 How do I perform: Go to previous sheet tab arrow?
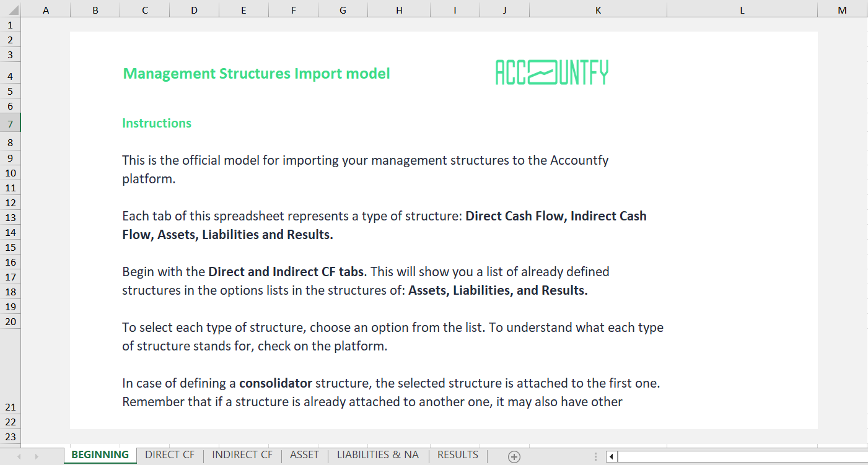click(x=19, y=456)
